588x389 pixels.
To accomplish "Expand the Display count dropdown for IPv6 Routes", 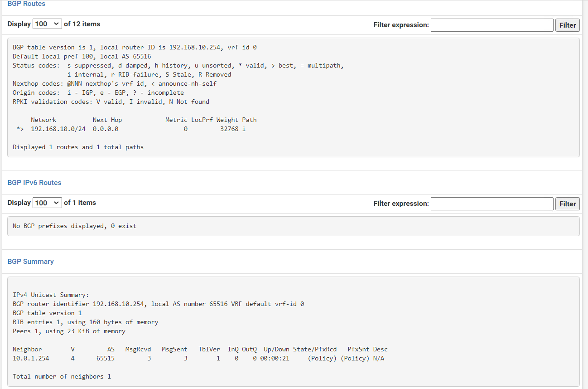I will [x=47, y=203].
